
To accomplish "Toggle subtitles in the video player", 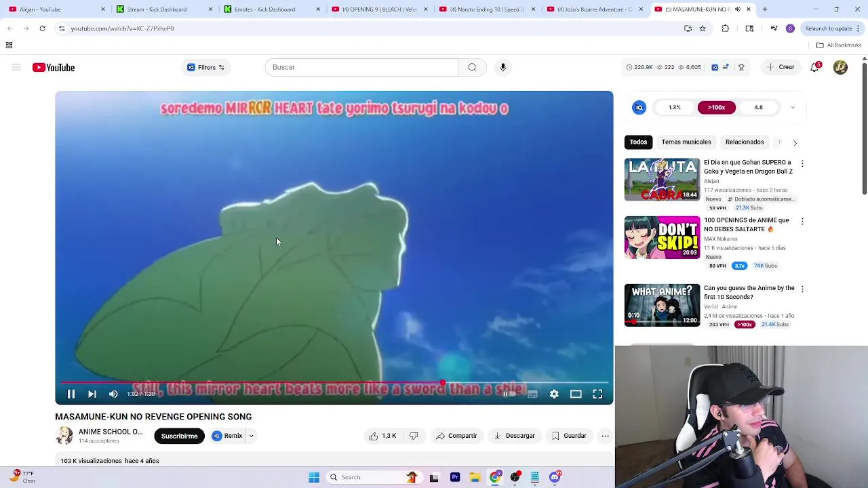I will click(532, 394).
